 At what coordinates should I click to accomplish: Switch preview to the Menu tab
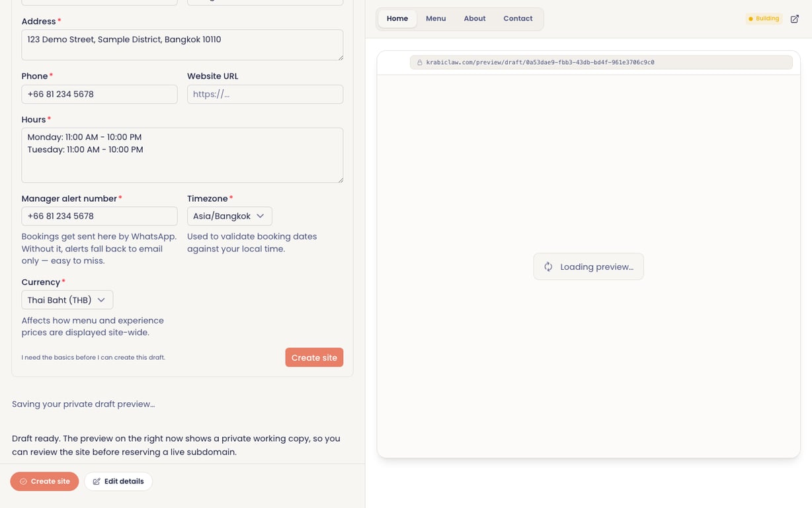(x=436, y=19)
